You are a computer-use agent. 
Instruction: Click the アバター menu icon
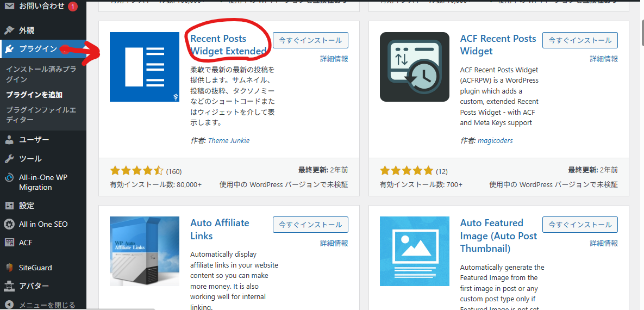[9, 286]
